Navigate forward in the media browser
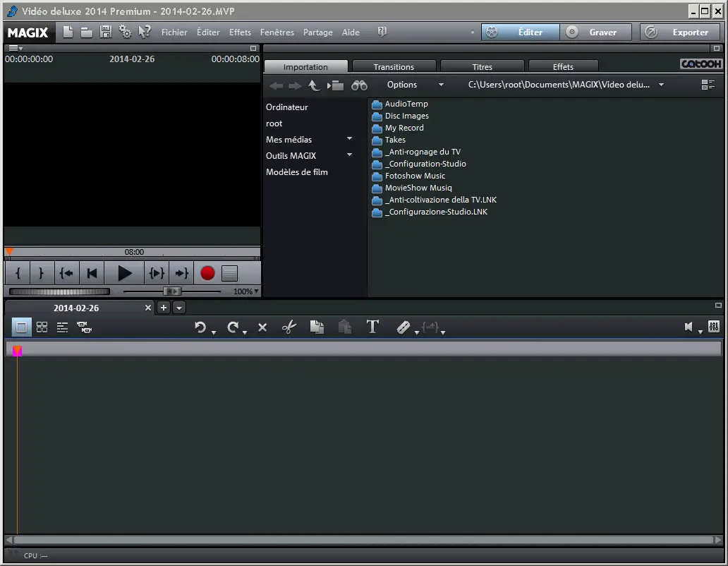Viewport: 728px width, 566px height. point(295,85)
